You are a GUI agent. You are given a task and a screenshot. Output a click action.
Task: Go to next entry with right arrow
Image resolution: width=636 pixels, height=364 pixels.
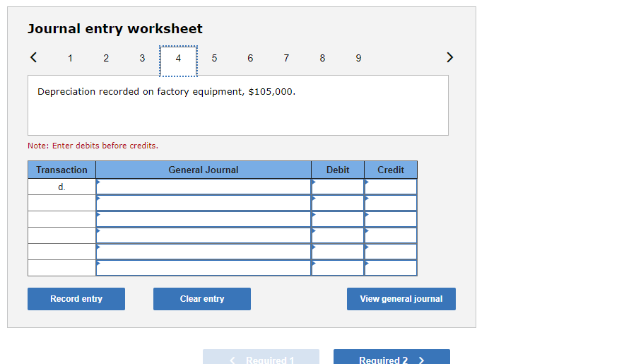pos(449,57)
